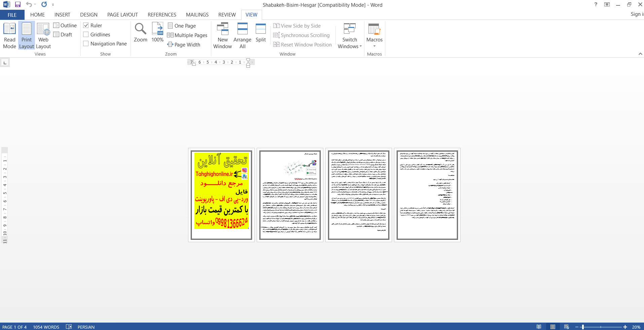Image resolution: width=644 pixels, height=330 pixels.
Task: Select Web Layout from status bar
Action: 567,327
